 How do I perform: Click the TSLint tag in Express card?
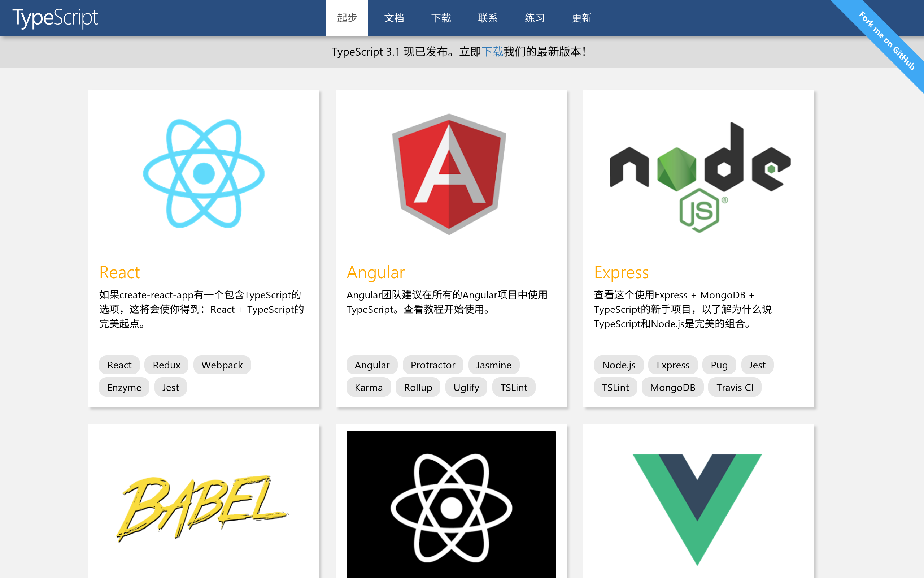pyautogui.click(x=615, y=387)
